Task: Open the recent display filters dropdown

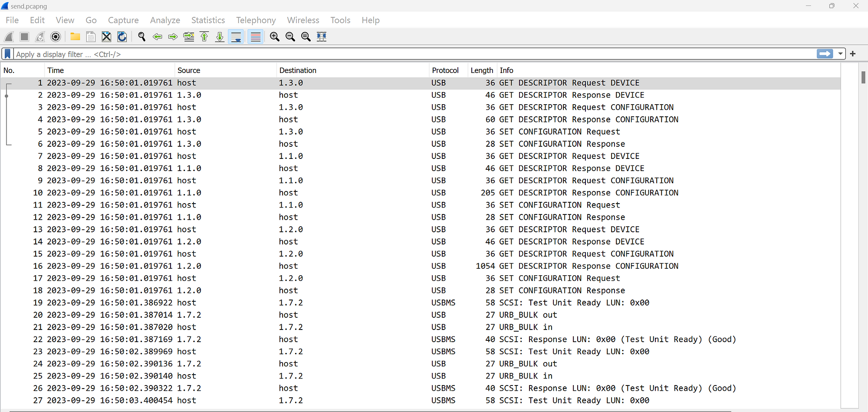Action: pyautogui.click(x=840, y=54)
